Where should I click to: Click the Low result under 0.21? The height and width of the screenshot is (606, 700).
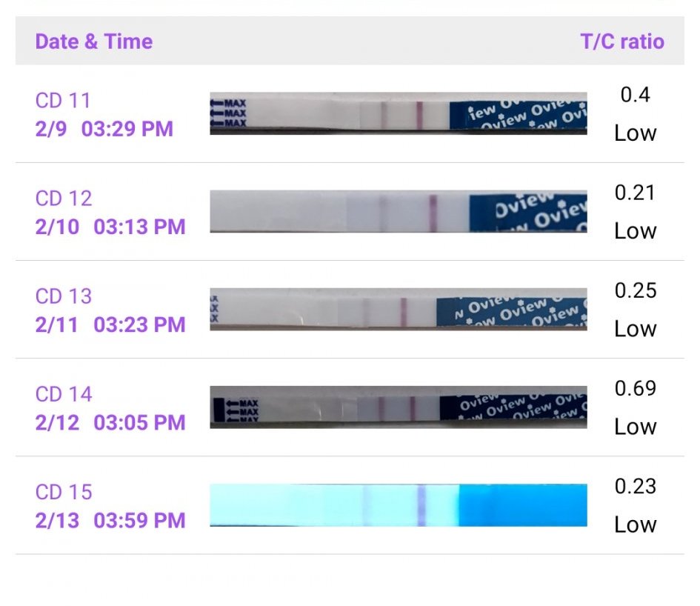tap(636, 231)
